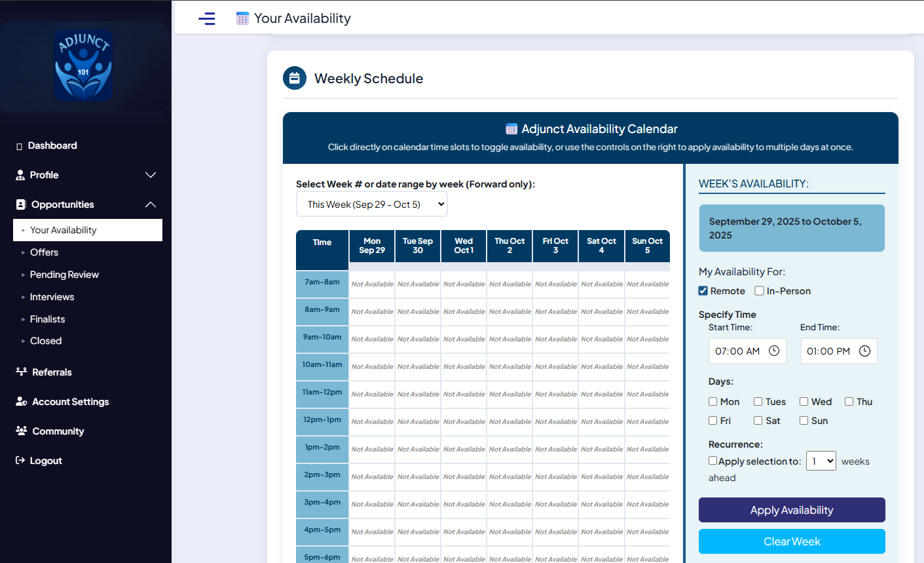Click the Start Time input field
Image resolution: width=924 pixels, height=563 pixels.
(738, 351)
